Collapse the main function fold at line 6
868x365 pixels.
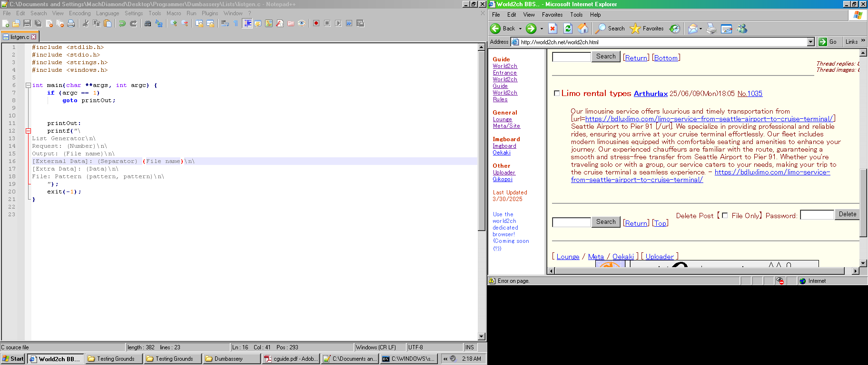pos(28,86)
